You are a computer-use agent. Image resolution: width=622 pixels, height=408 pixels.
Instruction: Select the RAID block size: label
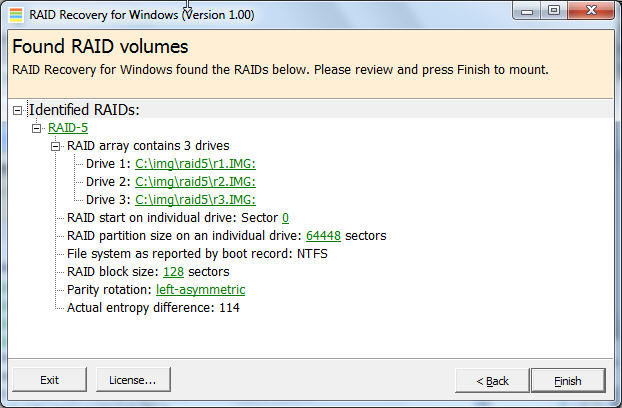pos(113,272)
